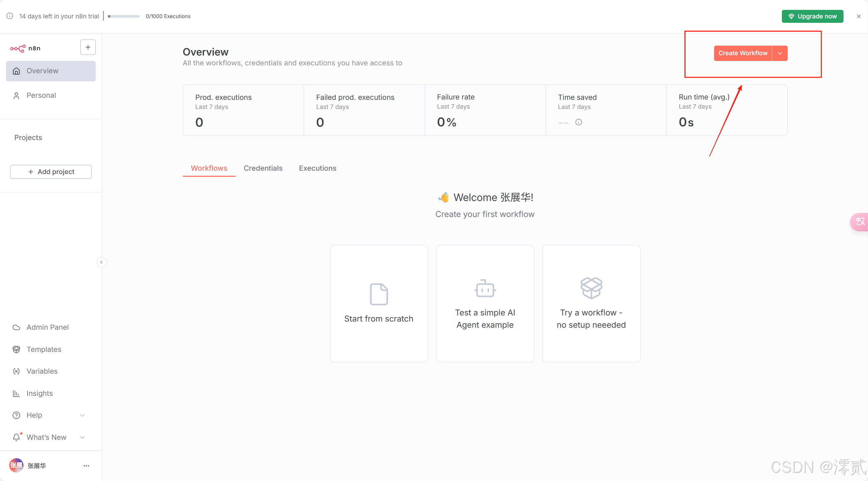Dismiss the trial banner

point(858,16)
